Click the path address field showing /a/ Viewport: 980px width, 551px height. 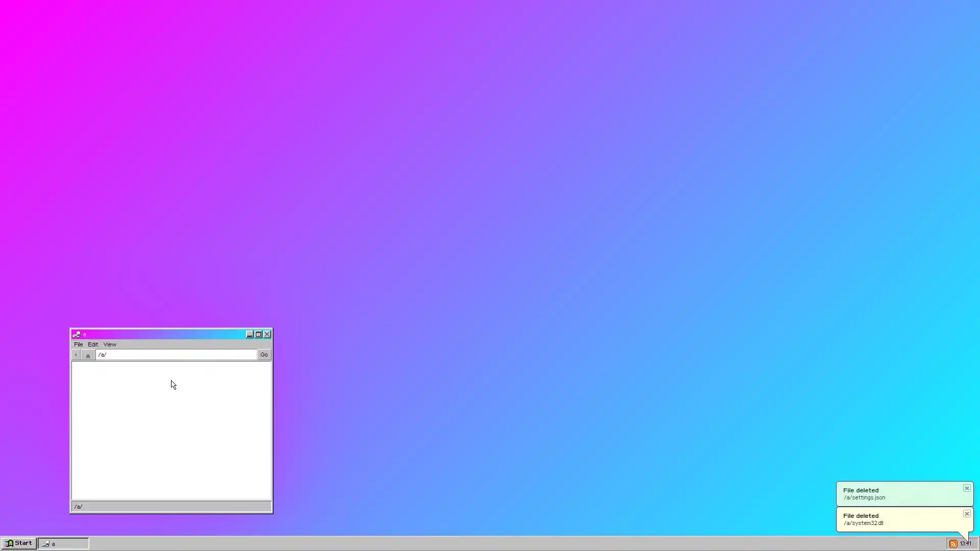click(x=176, y=355)
